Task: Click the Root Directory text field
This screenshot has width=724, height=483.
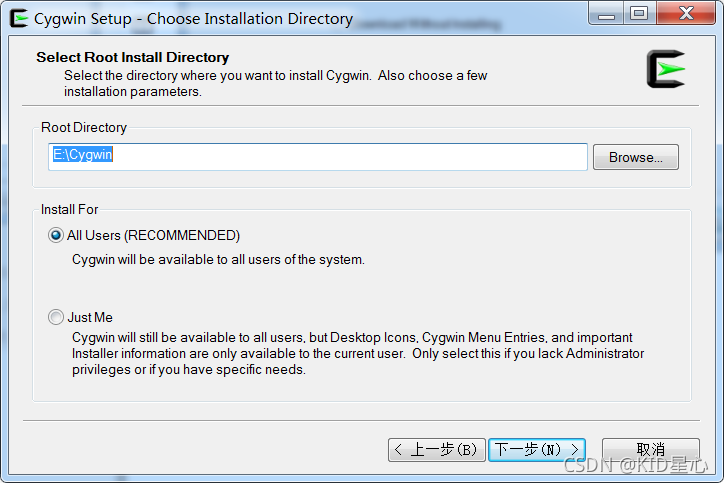Action: coord(318,157)
